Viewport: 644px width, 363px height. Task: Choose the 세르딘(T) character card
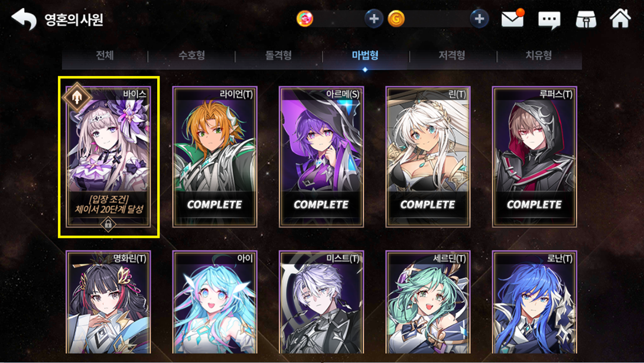[428, 302]
